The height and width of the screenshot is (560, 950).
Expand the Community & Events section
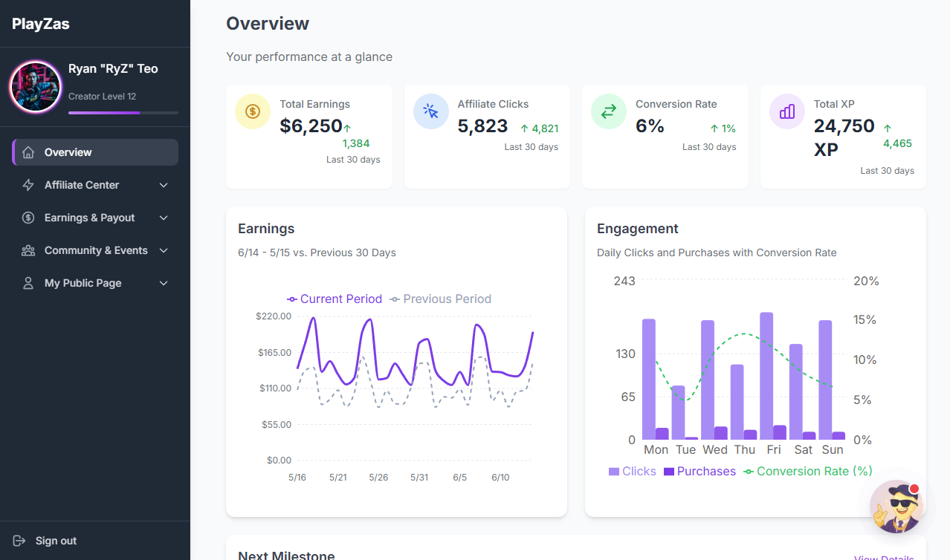pos(163,250)
